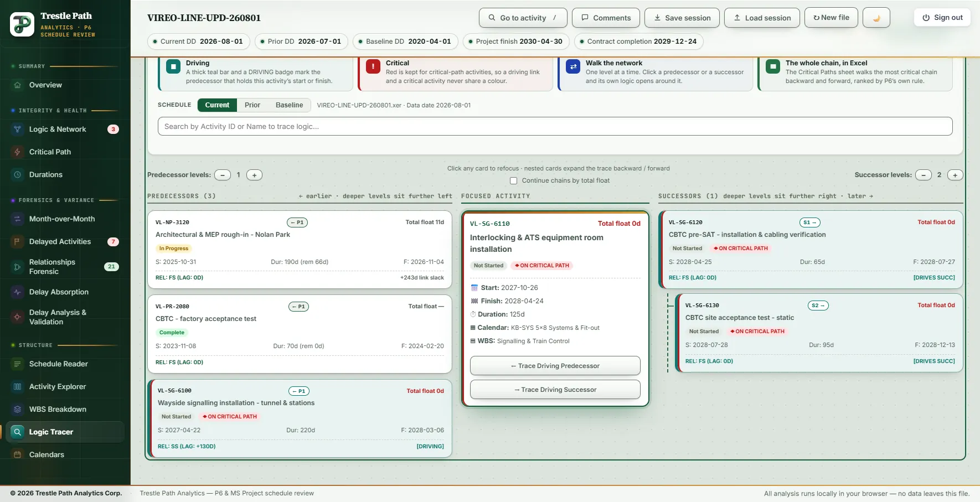Enable Continue chains by total float checkbox

tap(513, 181)
